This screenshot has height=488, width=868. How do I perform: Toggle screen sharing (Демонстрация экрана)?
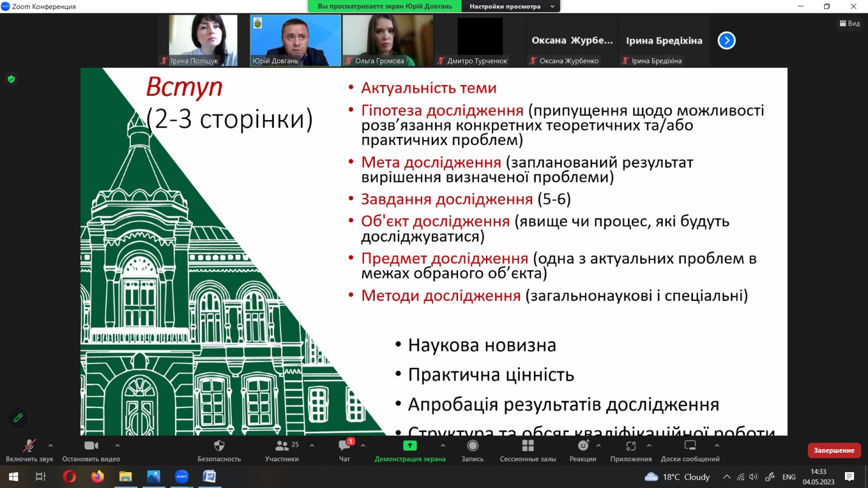(x=410, y=447)
